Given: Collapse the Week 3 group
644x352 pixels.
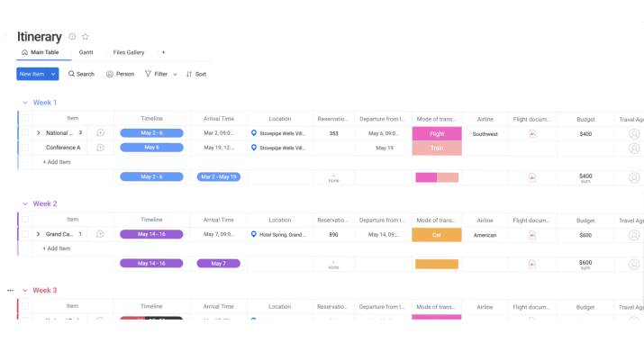Looking at the screenshot, I should click(25, 291).
